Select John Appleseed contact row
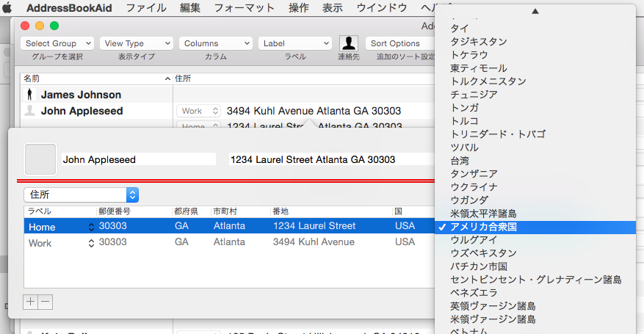Viewport: 644px width, 334px height. click(96, 111)
